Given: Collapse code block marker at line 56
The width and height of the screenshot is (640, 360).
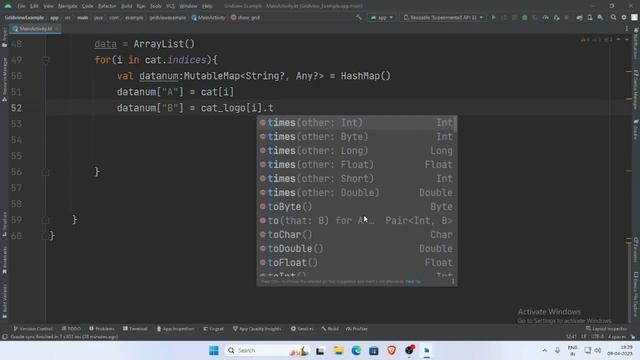Looking at the screenshot, I should [46, 172].
